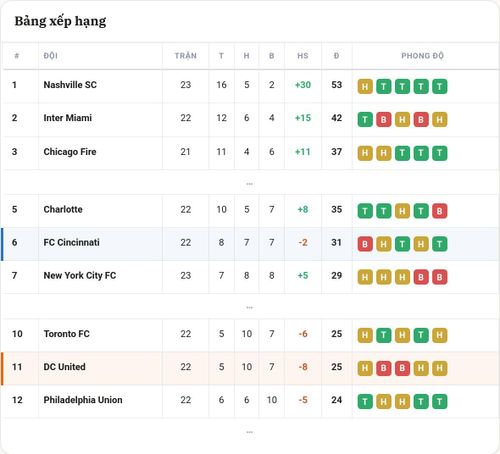The height and width of the screenshot is (454, 500).
Task: Click Inter Miami's first red B form badge
Action: [x=384, y=120]
